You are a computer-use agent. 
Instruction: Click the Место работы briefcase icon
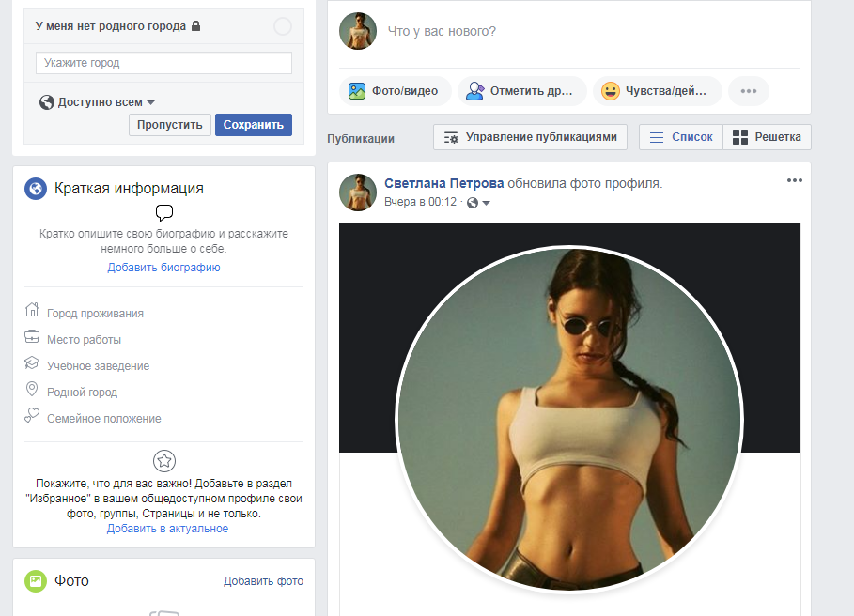pyautogui.click(x=32, y=338)
